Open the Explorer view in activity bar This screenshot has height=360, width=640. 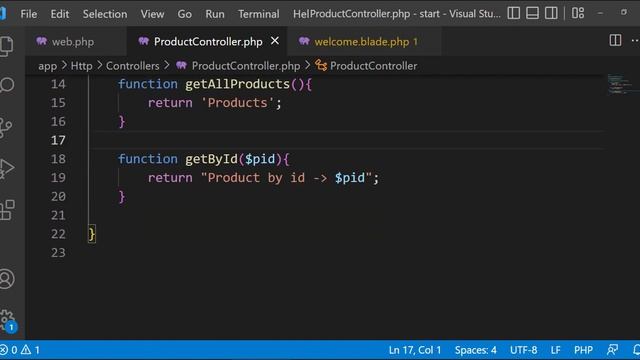tap(6, 45)
